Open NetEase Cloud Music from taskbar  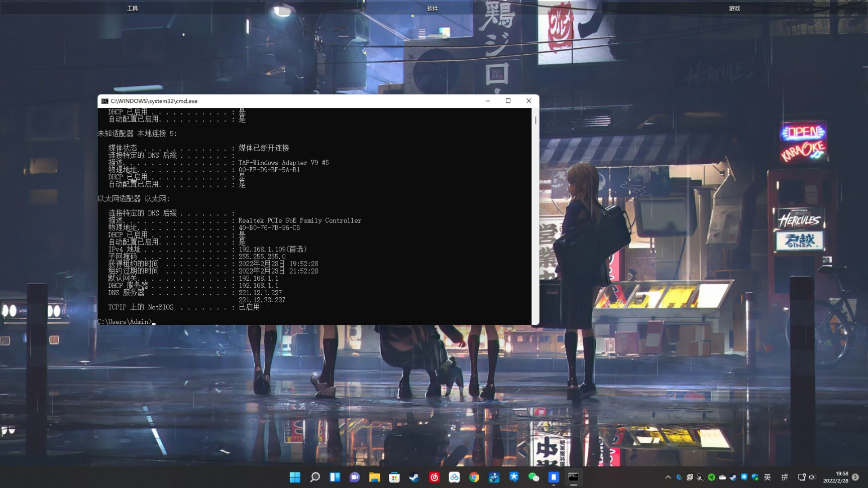435,477
